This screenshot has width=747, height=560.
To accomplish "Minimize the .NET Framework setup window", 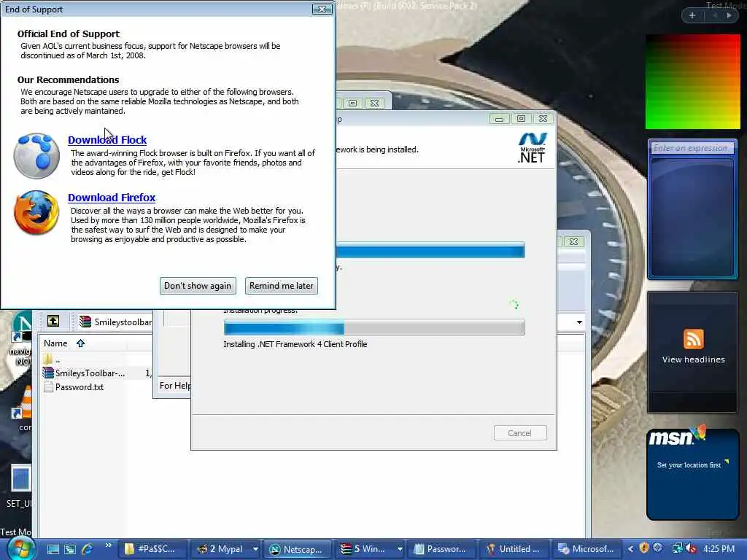I will pos(499,119).
